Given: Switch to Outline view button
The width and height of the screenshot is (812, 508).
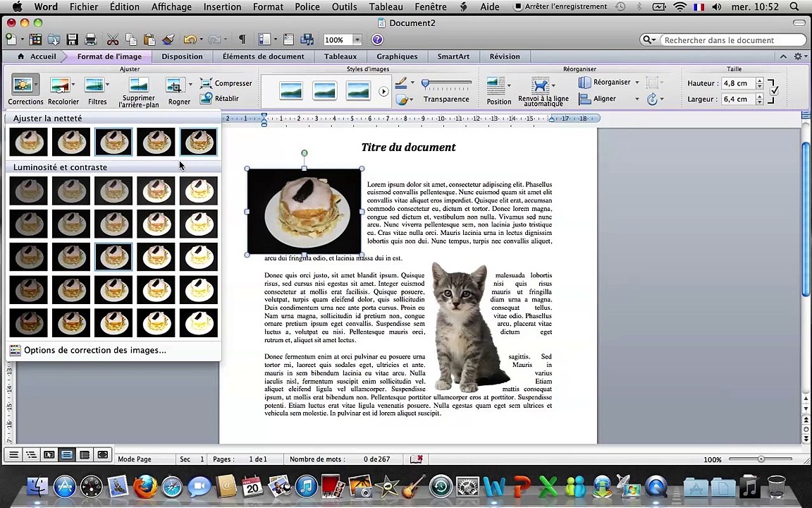Looking at the screenshot, I should (32, 454).
